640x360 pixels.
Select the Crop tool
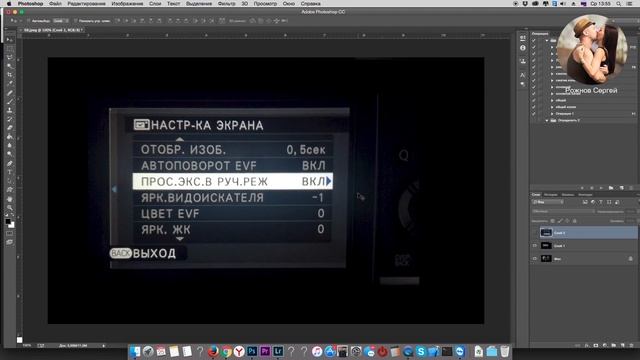pos(10,75)
